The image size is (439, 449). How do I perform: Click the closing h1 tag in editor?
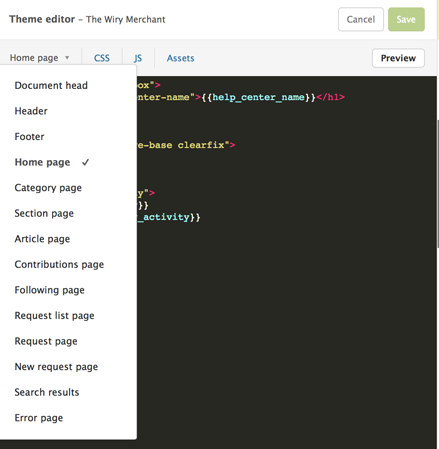tap(330, 97)
